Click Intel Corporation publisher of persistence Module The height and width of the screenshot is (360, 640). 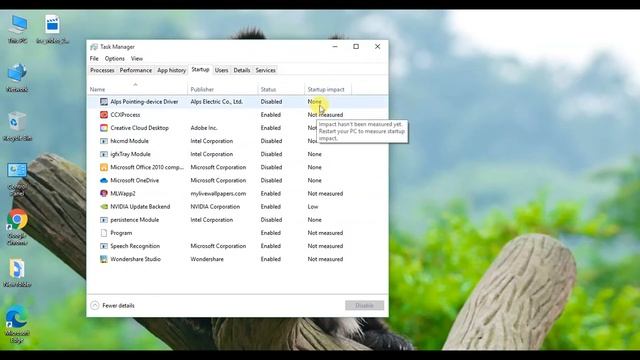[212, 220]
